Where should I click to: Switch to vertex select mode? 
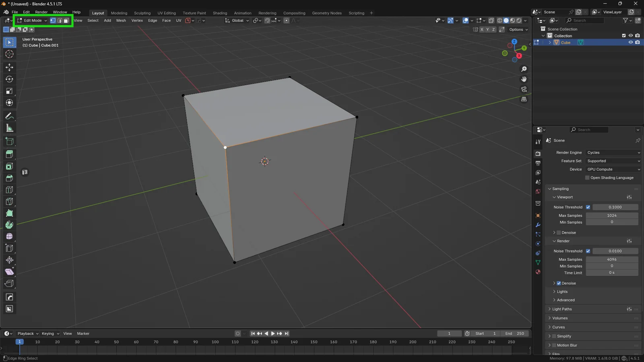(53, 21)
